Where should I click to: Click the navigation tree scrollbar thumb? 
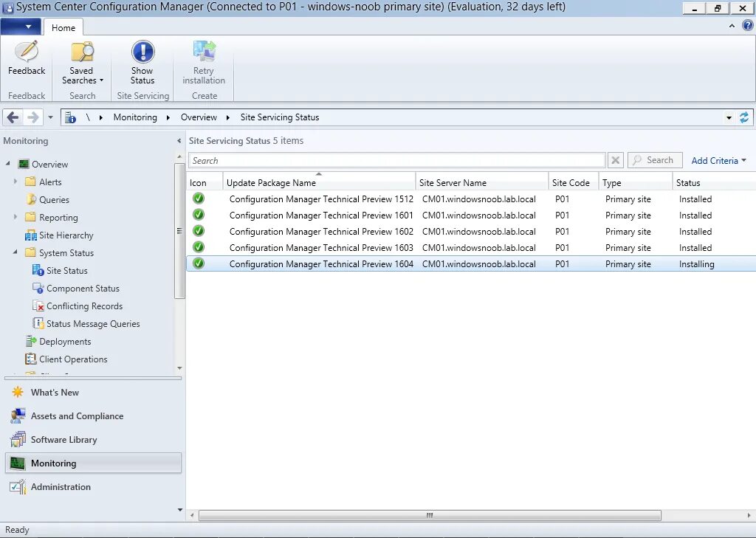pyautogui.click(x=179, y=231)
